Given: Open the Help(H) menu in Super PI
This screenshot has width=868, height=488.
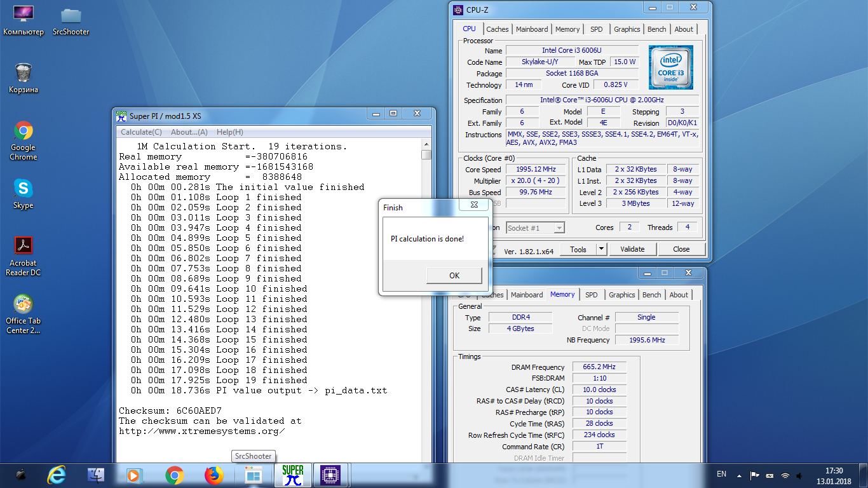Looking at the screenshot, I should (230, 132).
